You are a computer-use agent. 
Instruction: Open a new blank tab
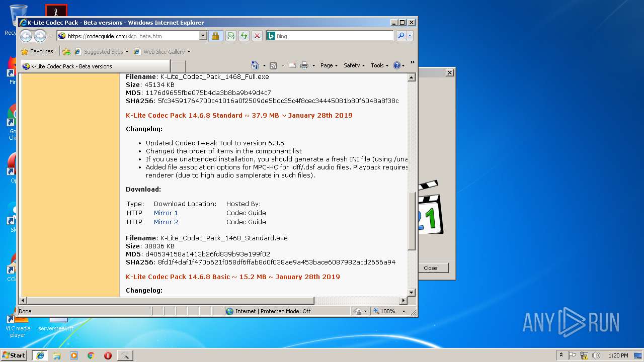pyautogui.click(x=179, y=66)
